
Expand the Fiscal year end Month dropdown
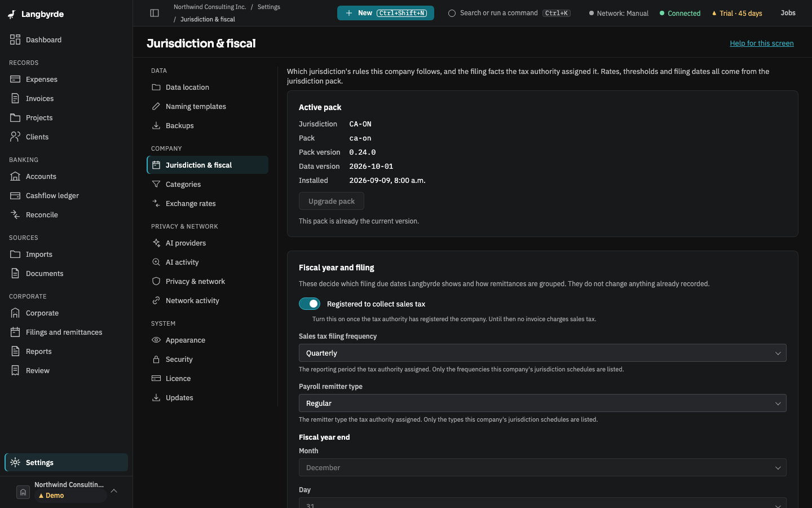point(542,467)
